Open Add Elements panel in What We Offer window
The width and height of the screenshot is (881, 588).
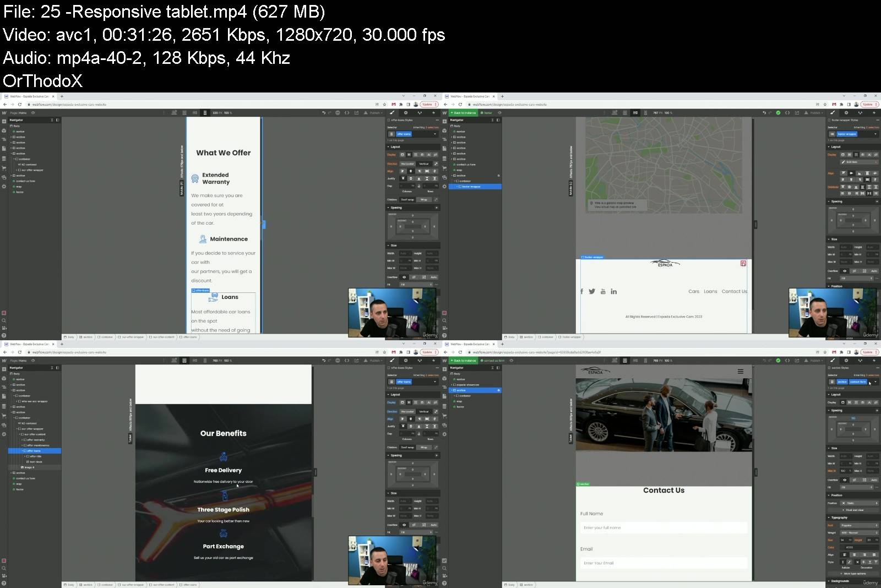(4, 121)
